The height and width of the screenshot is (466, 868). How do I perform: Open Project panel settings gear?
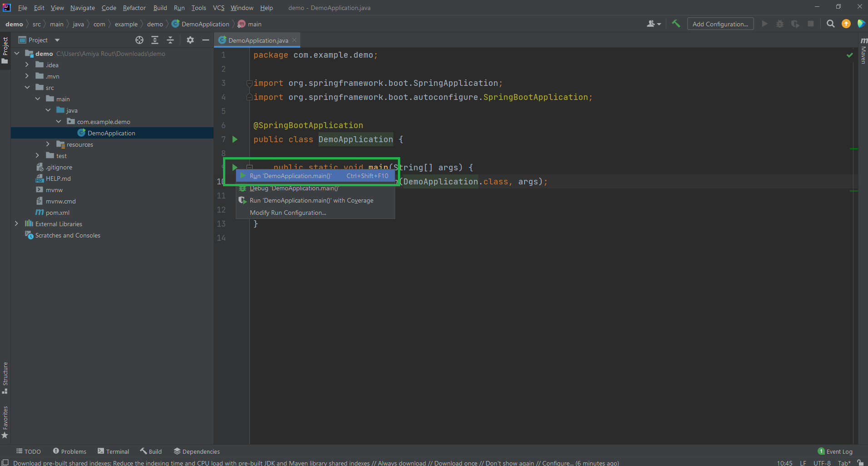pos(190,40)
